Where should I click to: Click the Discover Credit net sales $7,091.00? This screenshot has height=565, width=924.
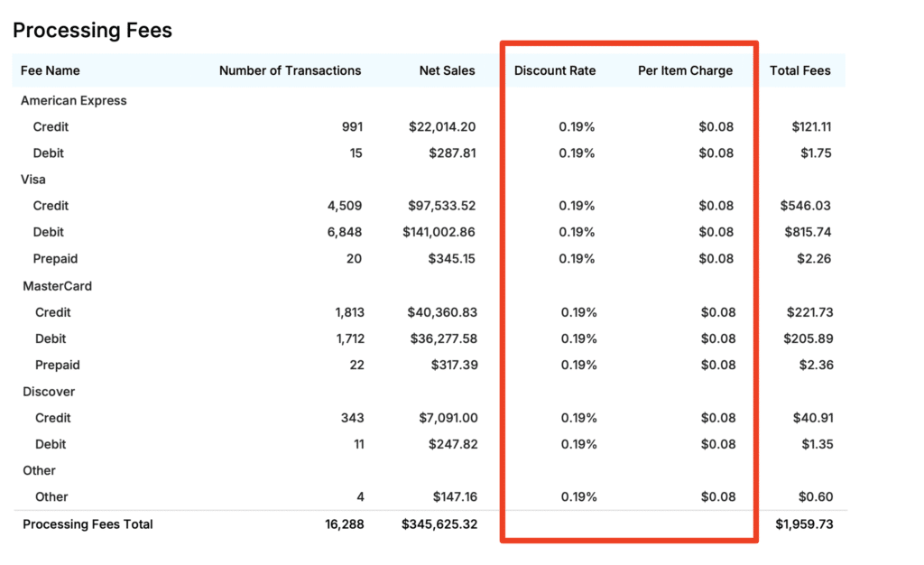[x=448, y=418]
